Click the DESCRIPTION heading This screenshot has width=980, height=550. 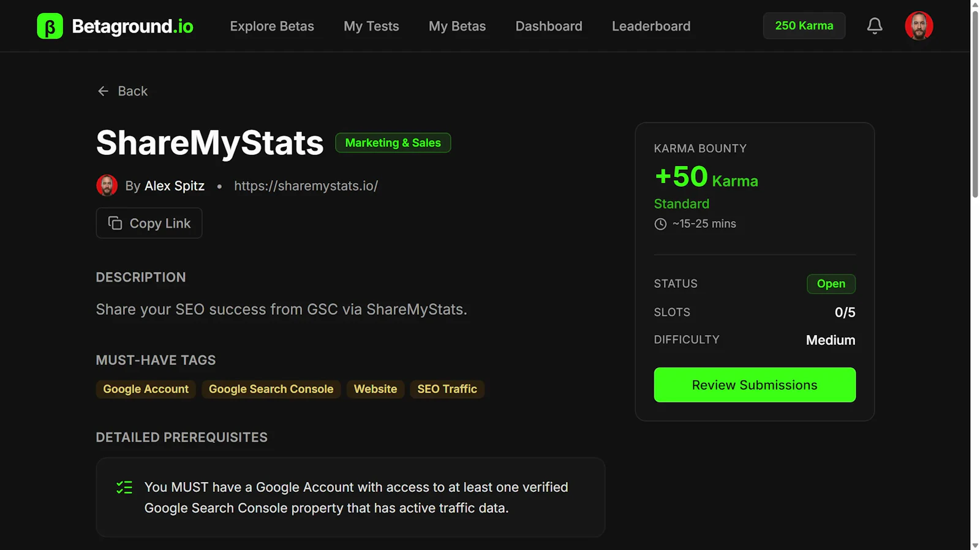[141, 277]
